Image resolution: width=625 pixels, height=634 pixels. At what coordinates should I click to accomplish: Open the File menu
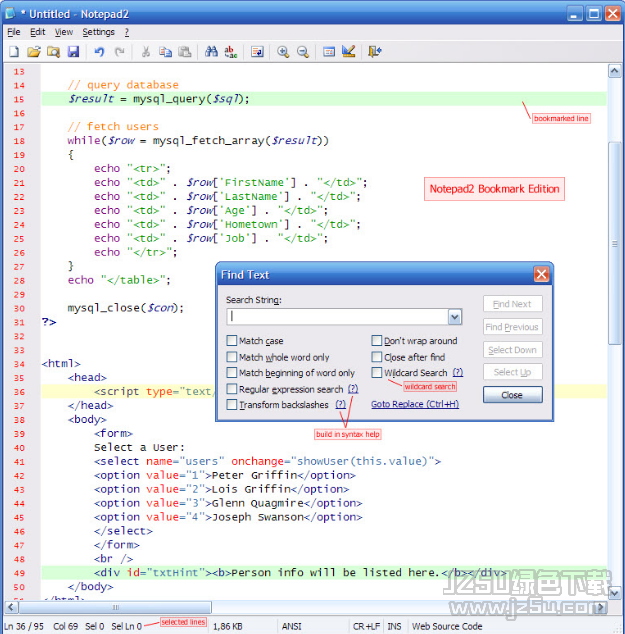(x=14, y=32)
